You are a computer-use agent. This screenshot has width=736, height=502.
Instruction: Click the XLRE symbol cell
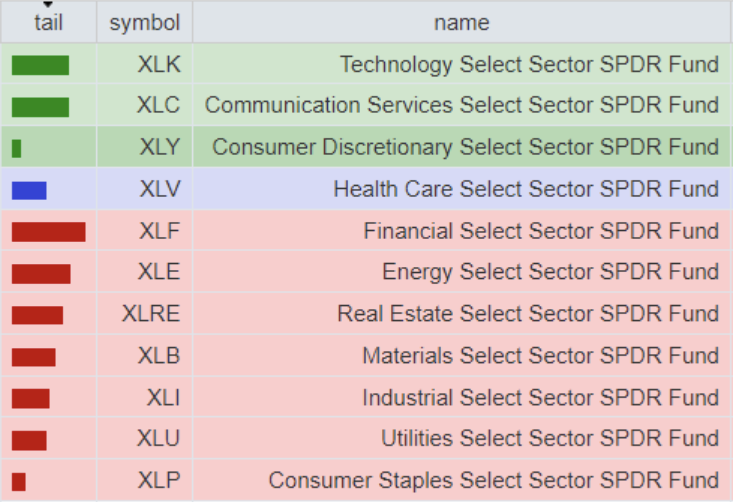(x=151, y=315)
